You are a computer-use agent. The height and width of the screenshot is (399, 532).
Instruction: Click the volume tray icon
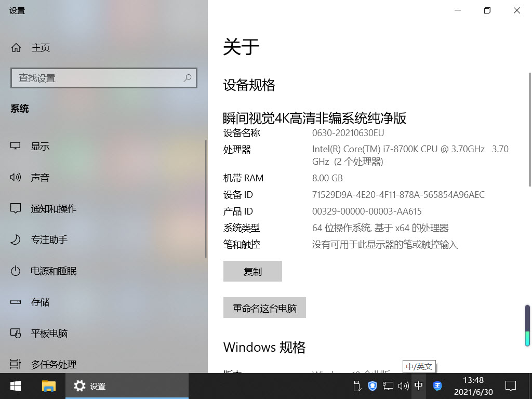(x=403, y=386)
